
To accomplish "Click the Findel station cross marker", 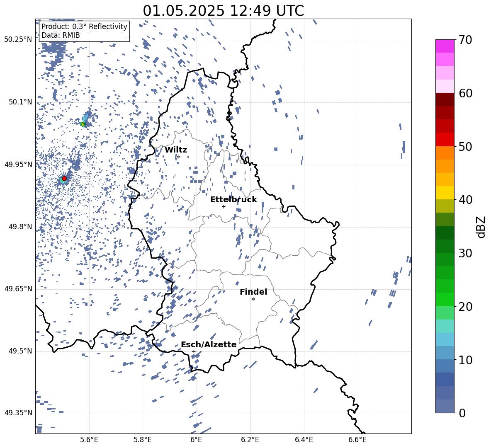I will point(253,299).
